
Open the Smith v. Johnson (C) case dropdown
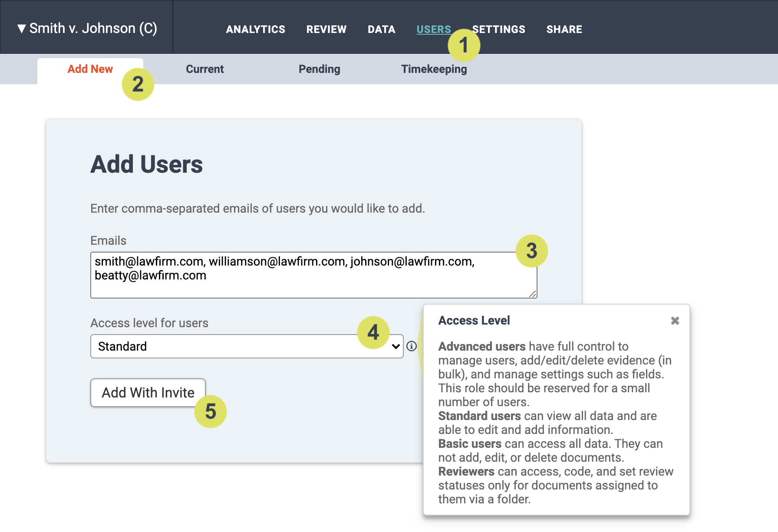pyautogui.click(x=87, y=28)
